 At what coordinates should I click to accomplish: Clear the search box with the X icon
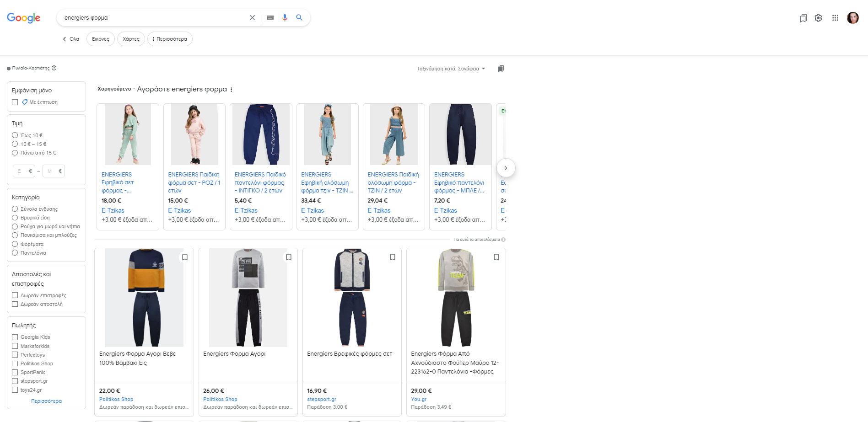(252, 18)
